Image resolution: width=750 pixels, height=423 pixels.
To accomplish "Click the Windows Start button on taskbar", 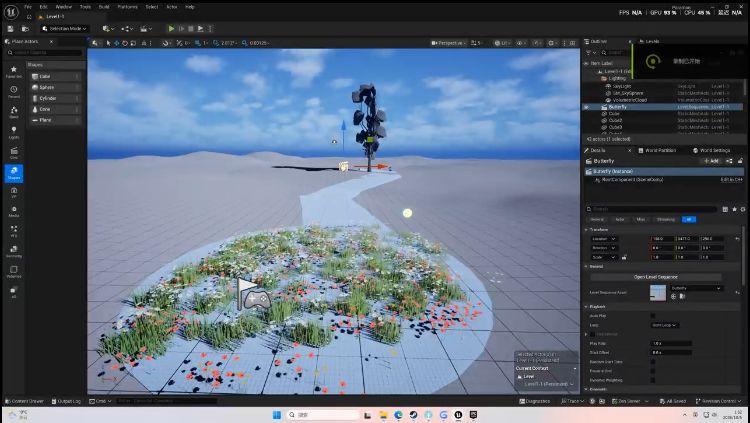I will 277,415.
